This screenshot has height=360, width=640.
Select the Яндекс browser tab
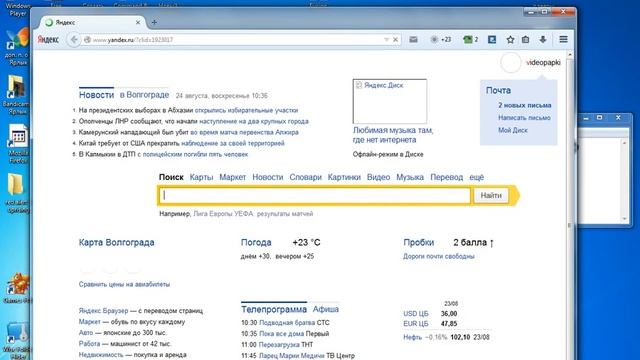pos(93,22)
